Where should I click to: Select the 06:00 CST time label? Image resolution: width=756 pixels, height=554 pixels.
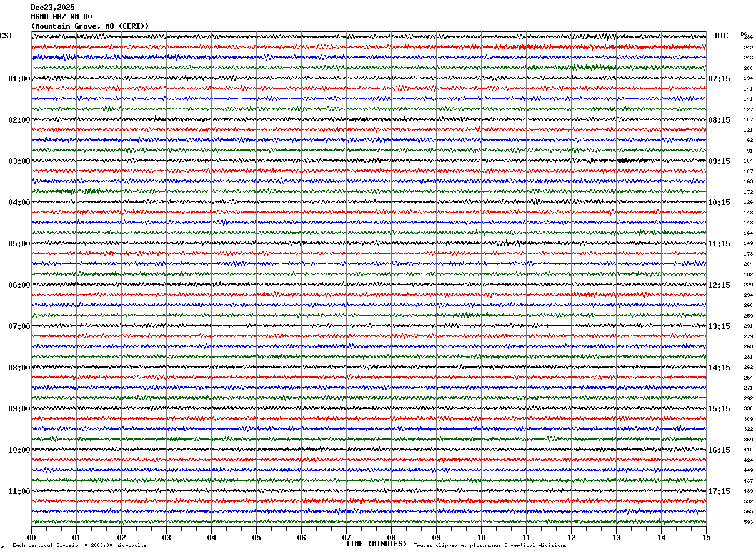[x=19, y=285]
